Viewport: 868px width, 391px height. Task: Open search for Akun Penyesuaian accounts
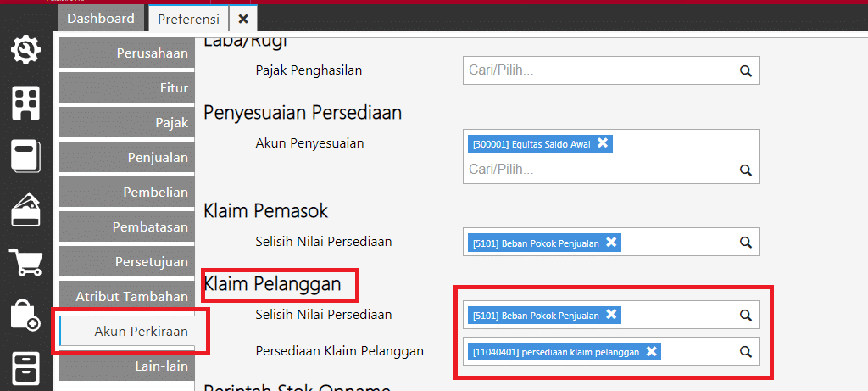[746, 170]
